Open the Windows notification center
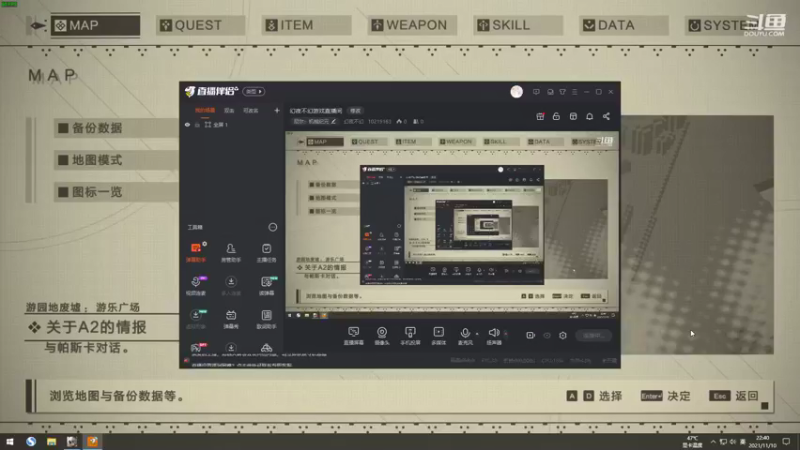Viewport: 800px width, 450px height. point(786,441)
